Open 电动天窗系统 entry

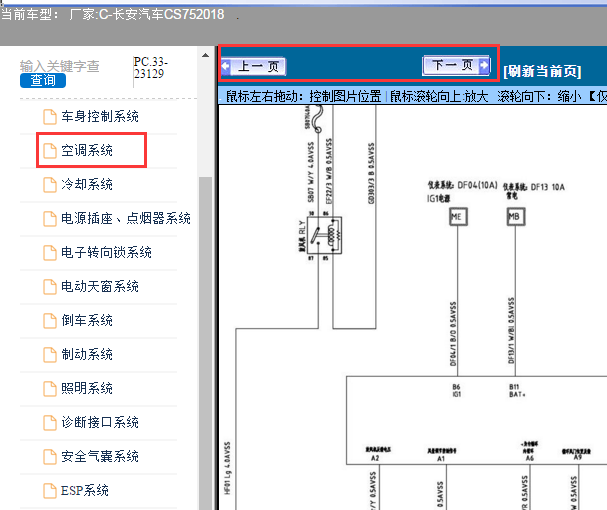coord(100,287)
